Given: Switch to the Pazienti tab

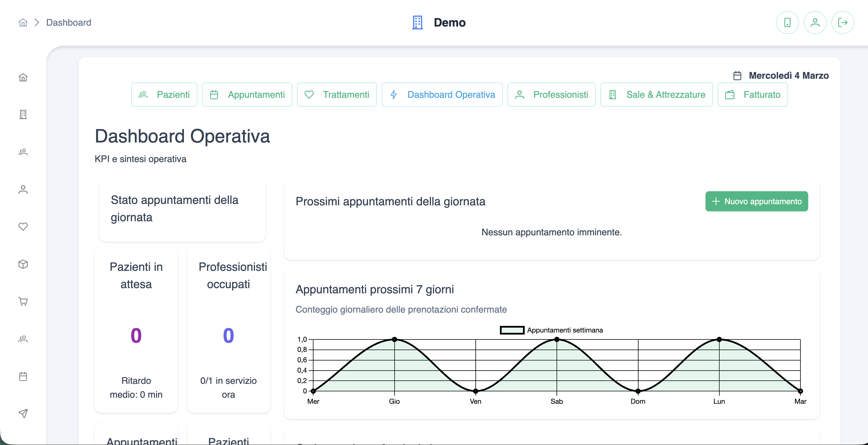Looking at the screenshot, I should (x=164, y=95).
